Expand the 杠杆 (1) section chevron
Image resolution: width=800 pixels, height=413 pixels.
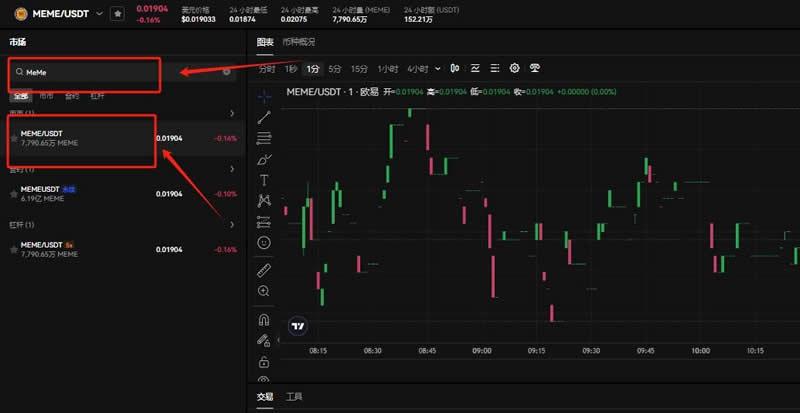click(233, 225)
